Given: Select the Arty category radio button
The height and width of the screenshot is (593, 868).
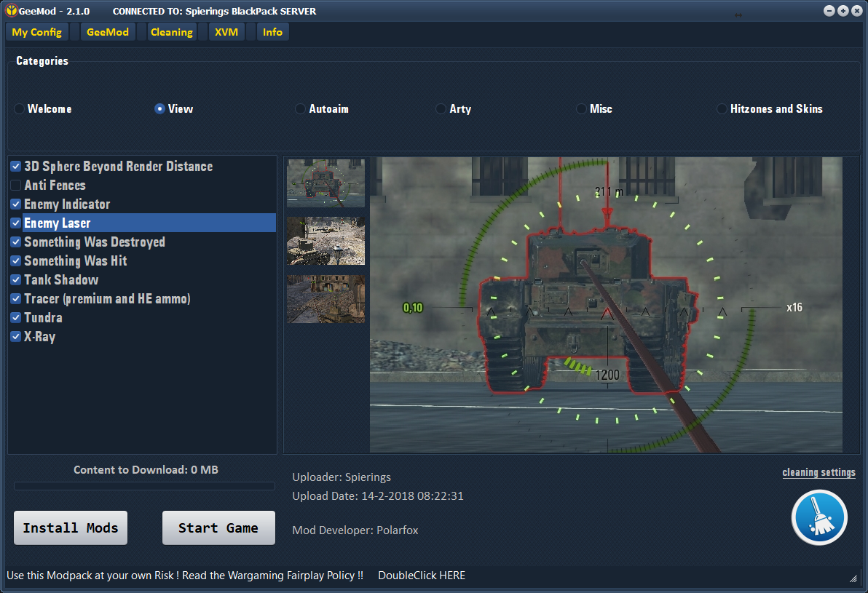Looking at the screenshot, I should 441,109.
